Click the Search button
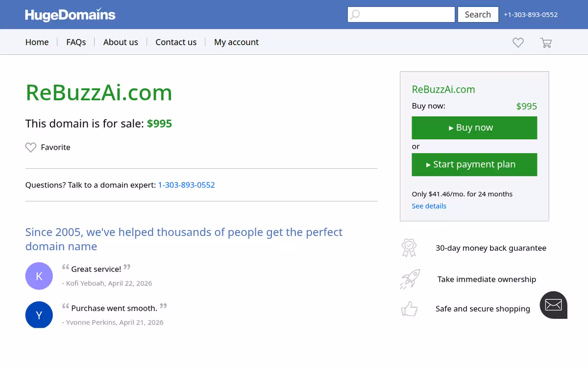This screenshot has height=368, width=588. tap(478, 14)
